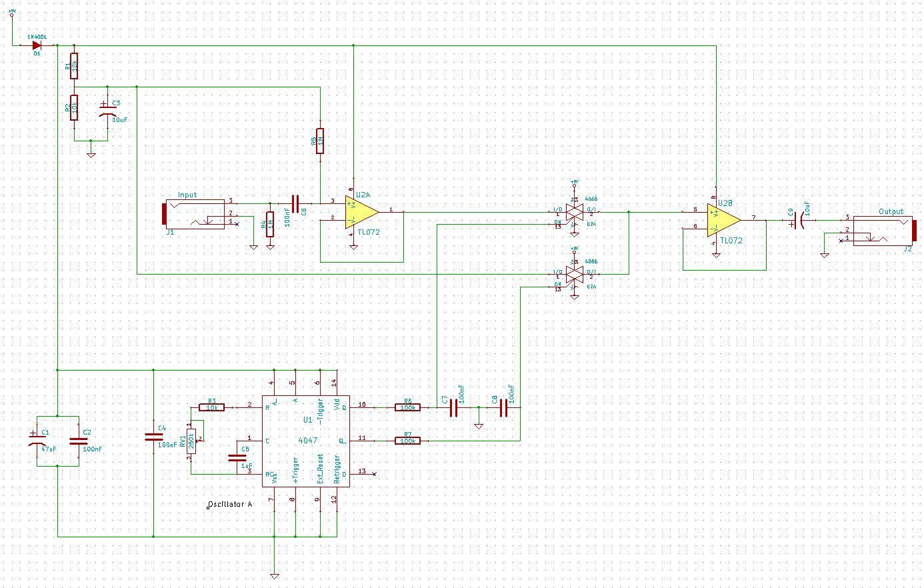Select the lower 4066 analog switch
Screen dimensions: 924x588
pyautogui.click(x=574, y=274)
